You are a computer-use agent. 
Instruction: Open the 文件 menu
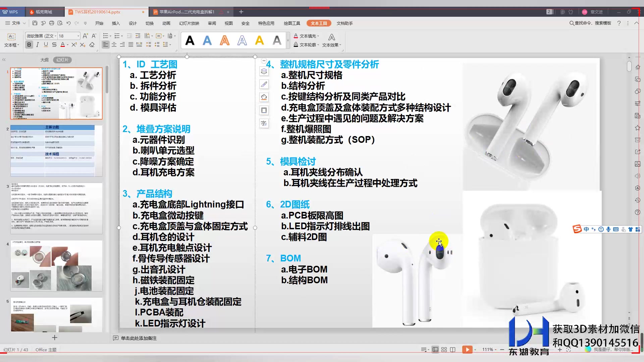click(x=16, y=23)
